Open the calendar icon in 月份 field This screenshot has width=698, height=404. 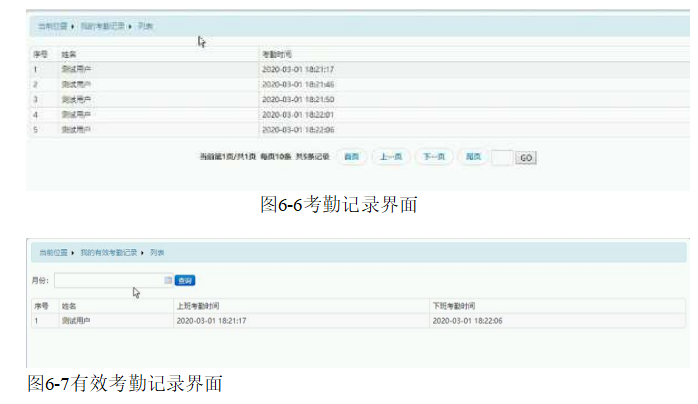pos(168,280)
